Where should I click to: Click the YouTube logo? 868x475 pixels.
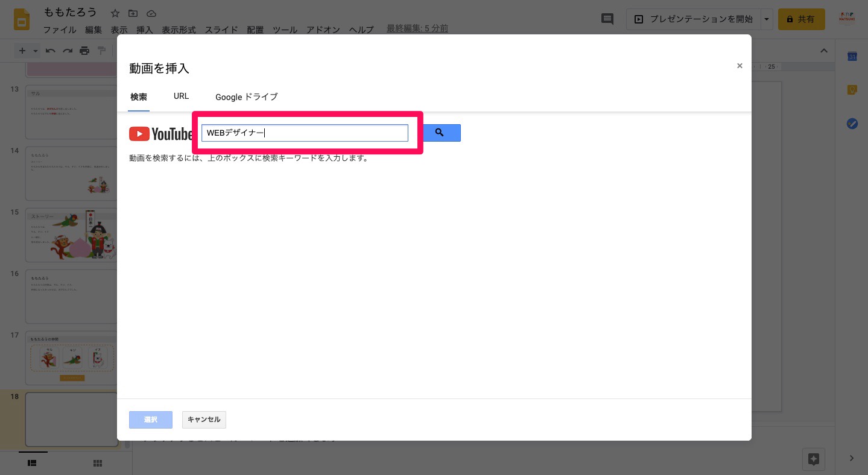tap(161, 134)
